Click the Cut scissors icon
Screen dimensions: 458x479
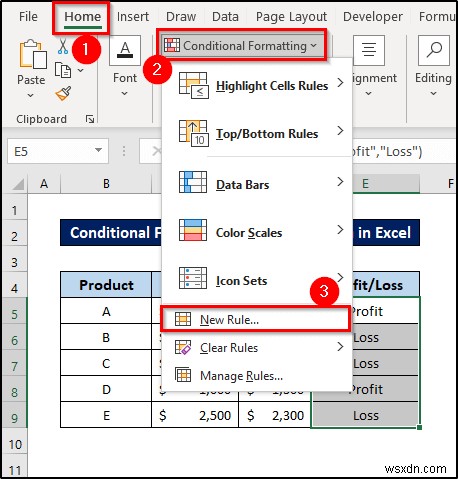coord(63,46)
